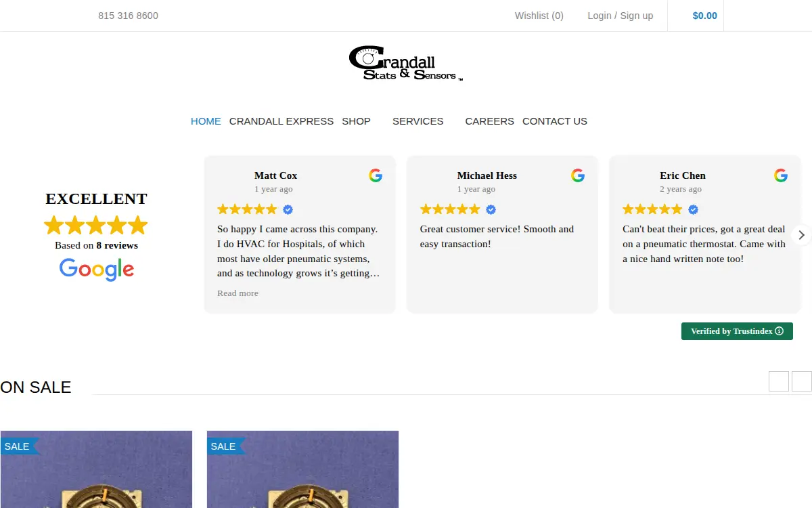The image size is (812, 508).
Task: Click verified badge on Matt Cox review
Action: (x=288, y=209)
